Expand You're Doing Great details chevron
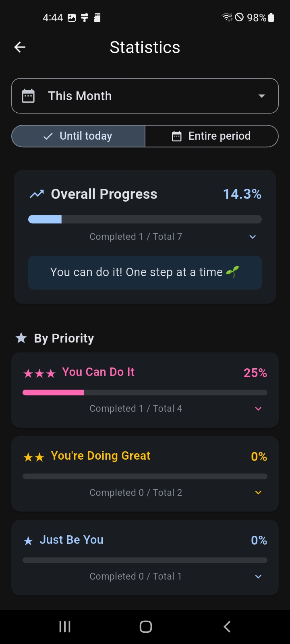Screen dimensions: 290x644 coord(258,492)
